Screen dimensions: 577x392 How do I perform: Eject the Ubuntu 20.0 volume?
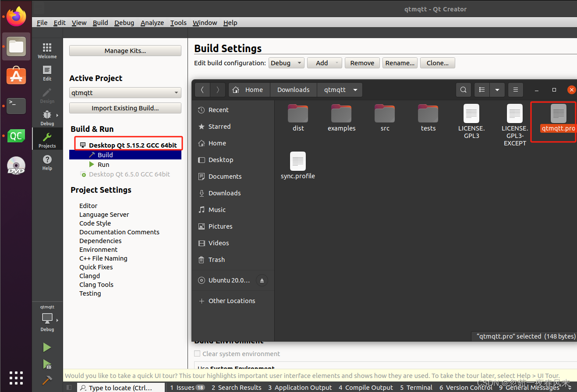click(262, 280)
